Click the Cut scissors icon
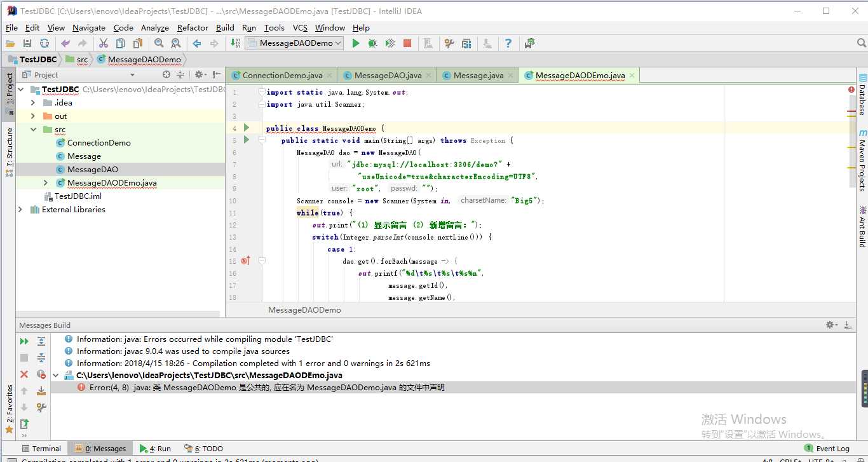Image resolution: width=868 pixels, height=462 pixels. [104, 43]
